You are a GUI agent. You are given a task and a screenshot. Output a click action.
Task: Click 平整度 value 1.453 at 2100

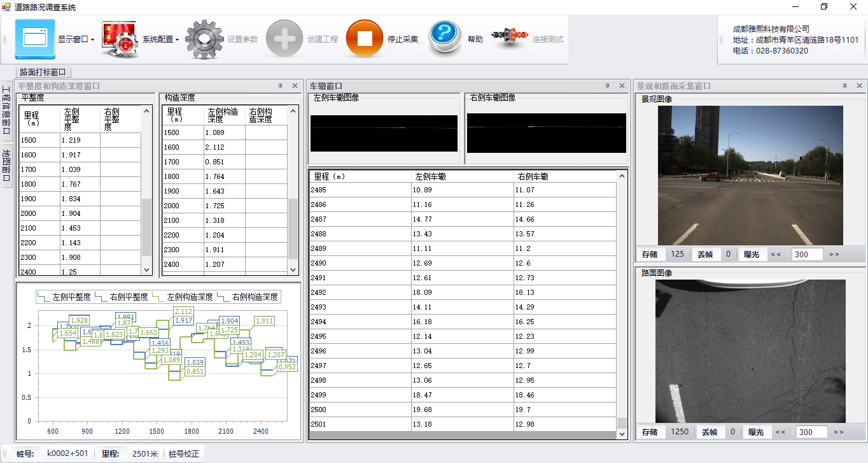[x=71, y=228]
